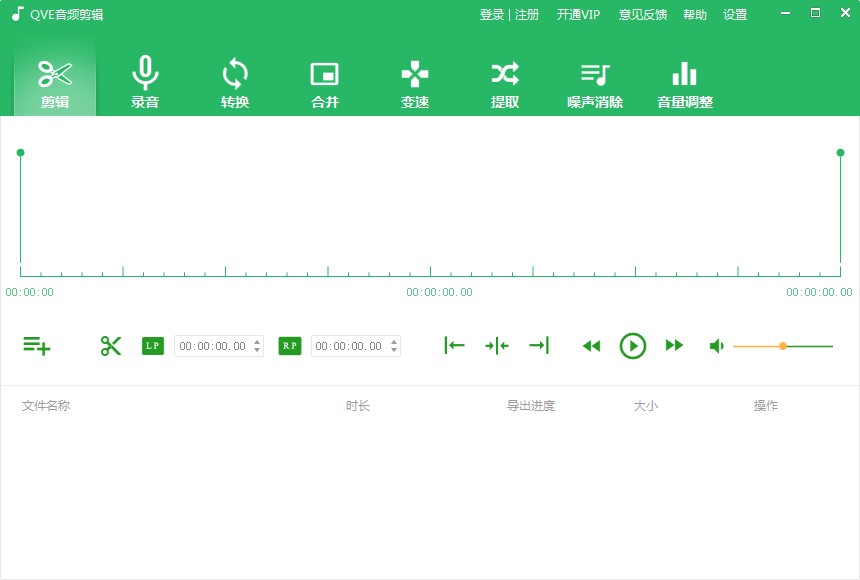Switch to the 剪辑 editing tab
The height and width of the screenshot is (580, 860).
[54, 80]
